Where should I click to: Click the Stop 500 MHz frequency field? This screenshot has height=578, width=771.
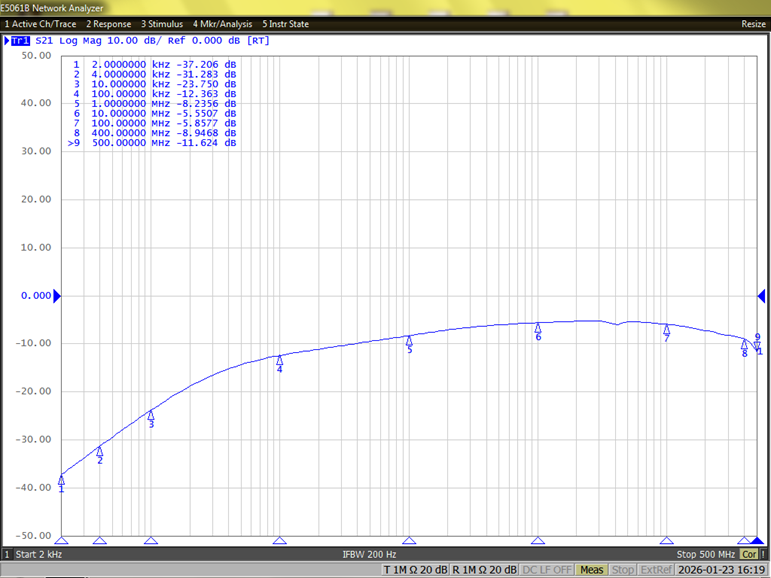coord(706,554)
